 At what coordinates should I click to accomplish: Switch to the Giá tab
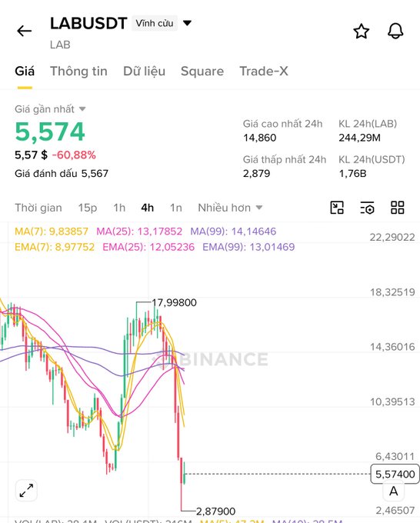tap(25, 72)
